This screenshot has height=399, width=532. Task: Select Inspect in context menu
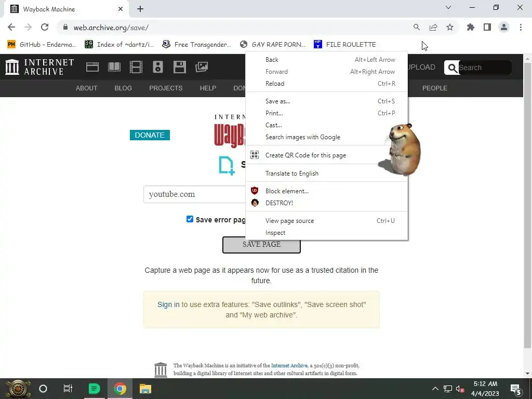coord(326,233)
